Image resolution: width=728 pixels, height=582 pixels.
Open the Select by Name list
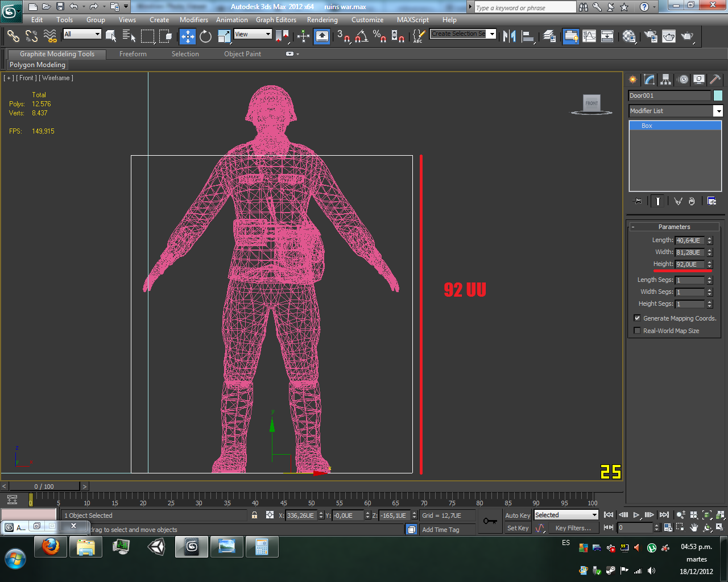pos(129,36)
